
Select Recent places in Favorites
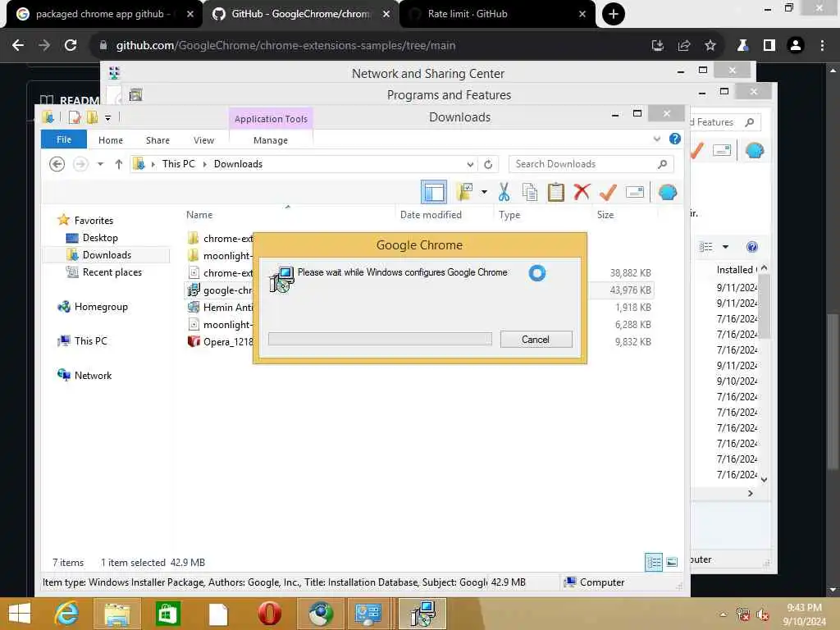coord(112,272)
